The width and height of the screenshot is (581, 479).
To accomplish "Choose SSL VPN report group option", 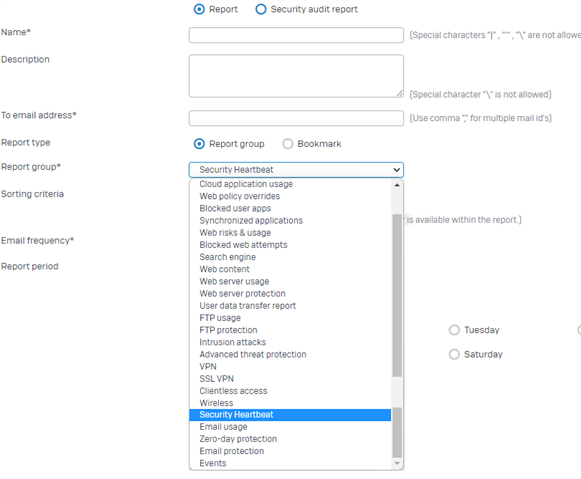I will pos(290,379).
